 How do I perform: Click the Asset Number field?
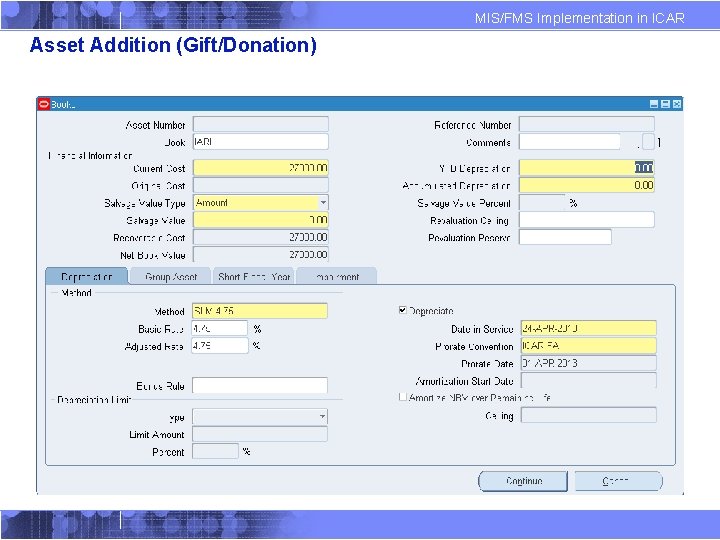tap(261, 124)
